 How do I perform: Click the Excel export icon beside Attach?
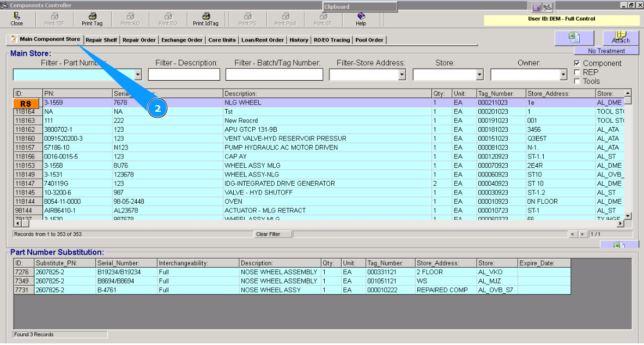[x=574, y=38]
